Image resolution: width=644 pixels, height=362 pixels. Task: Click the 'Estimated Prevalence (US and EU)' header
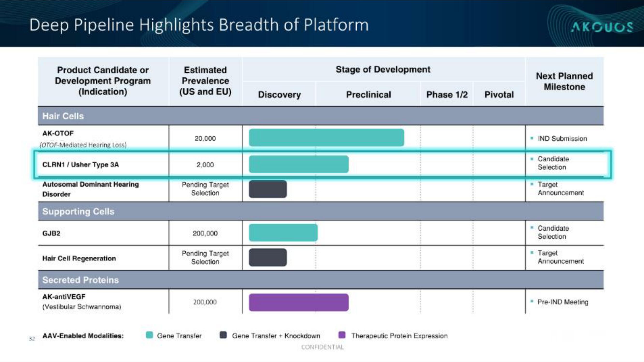coord(205,81)
